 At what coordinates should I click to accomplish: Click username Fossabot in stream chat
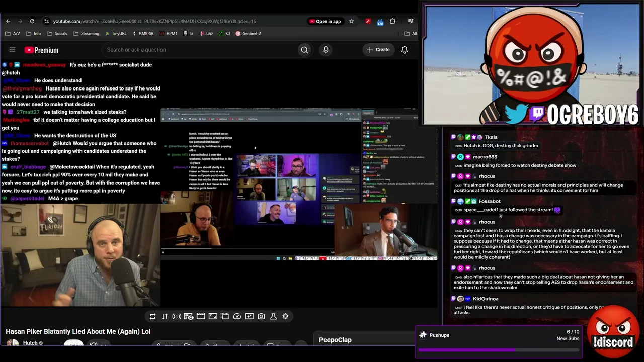[x=490, y=201]
